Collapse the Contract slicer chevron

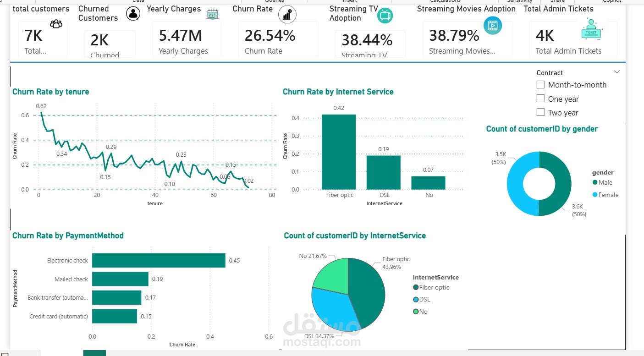point(617,72)
